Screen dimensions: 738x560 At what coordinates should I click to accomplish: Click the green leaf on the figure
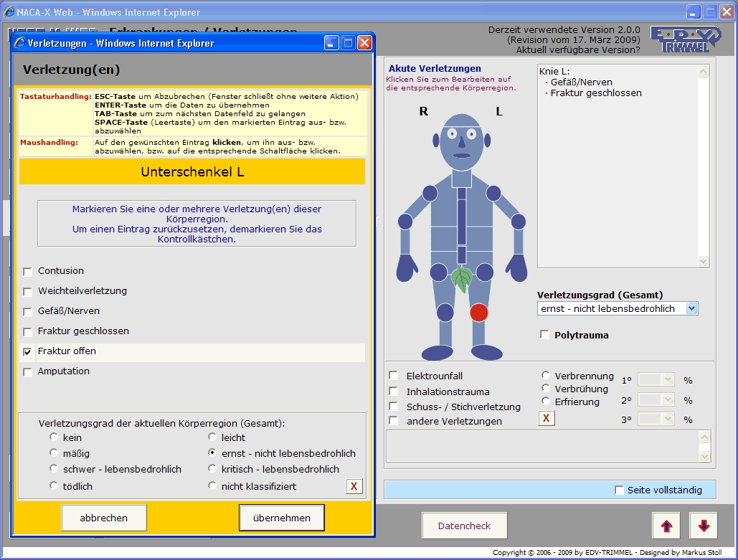462,279
